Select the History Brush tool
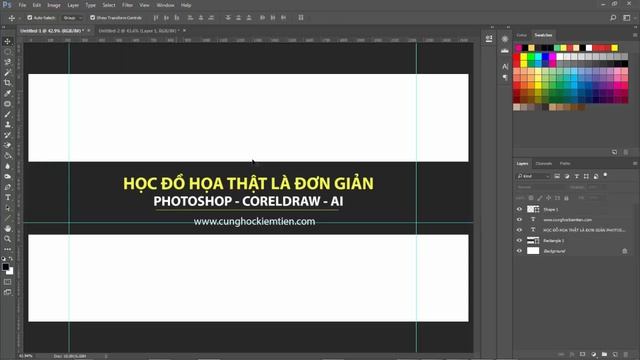 7,135
